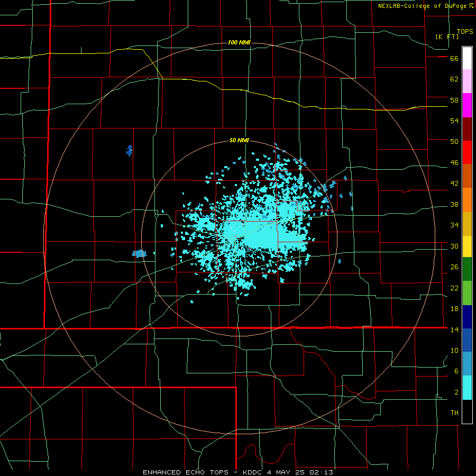
Task: Click the gold legend swatch near 34
Action: coord(467,224)
